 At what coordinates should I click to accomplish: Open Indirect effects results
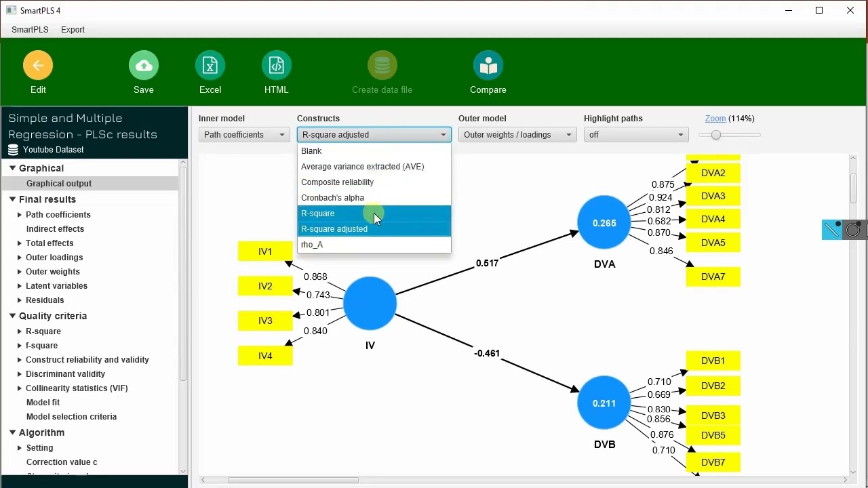55,229
